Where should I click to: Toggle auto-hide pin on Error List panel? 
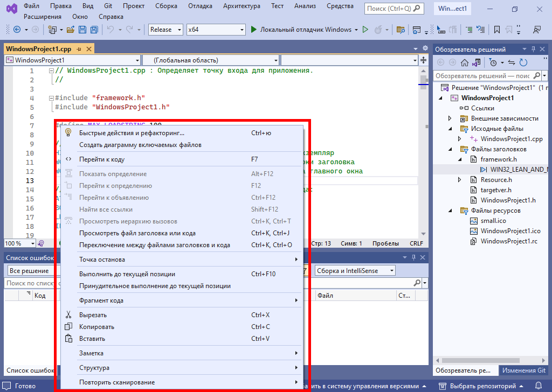[413, 258]
